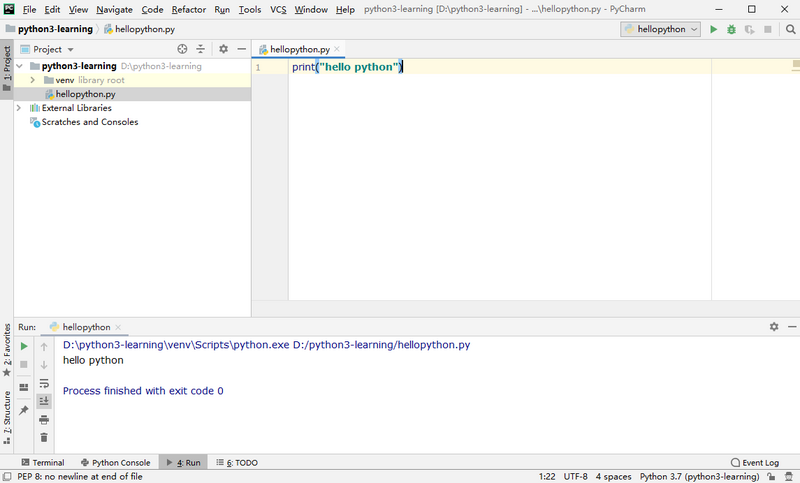The image size is (800, 483).
Task: Open the Python Console tool window
Action: tap(115, 463)
